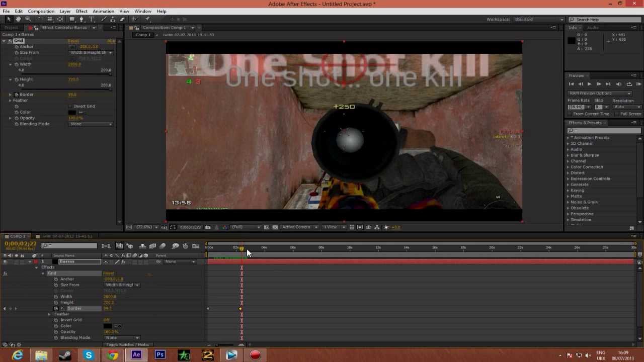Open the Workspace Standard dropdown
The height and width of the screenshot is (362, 644).
click(x=537, y=20)
